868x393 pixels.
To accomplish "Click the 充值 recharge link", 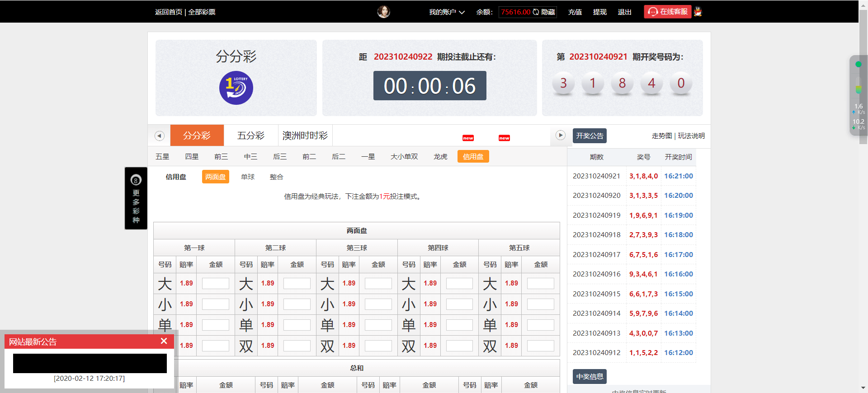I will click(575, 12).
